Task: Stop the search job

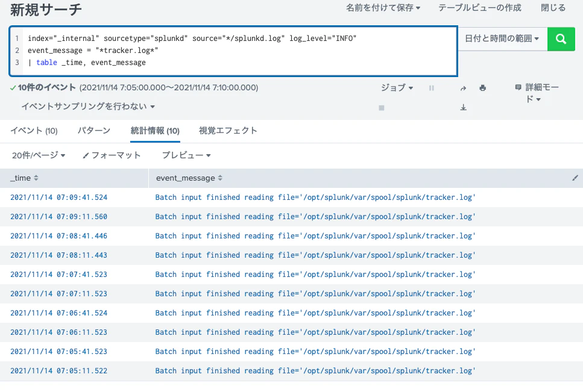Action: 382,108
